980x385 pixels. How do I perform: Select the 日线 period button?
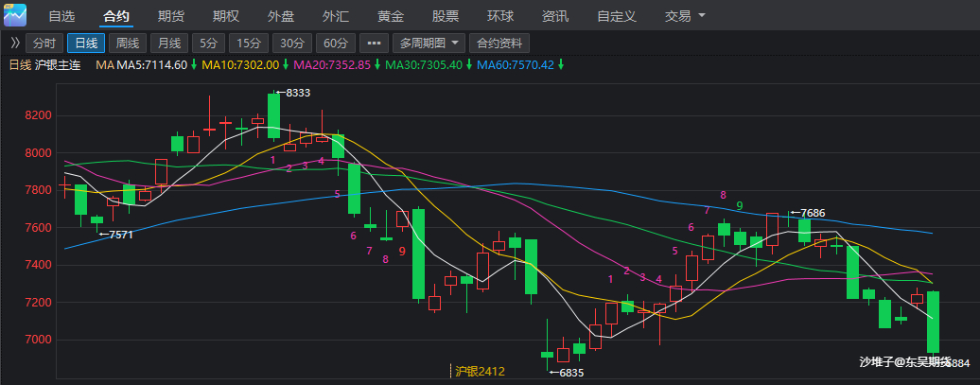click(86, 44)
